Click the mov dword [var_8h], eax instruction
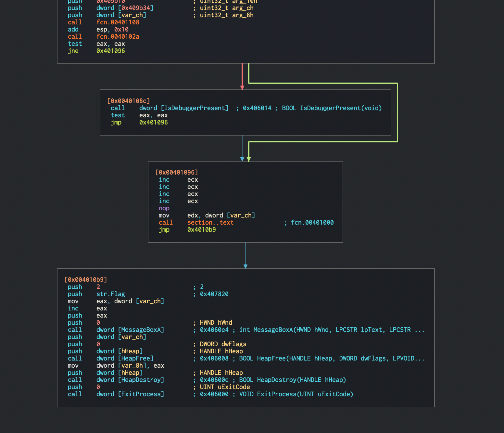 [x=116, y=366]
